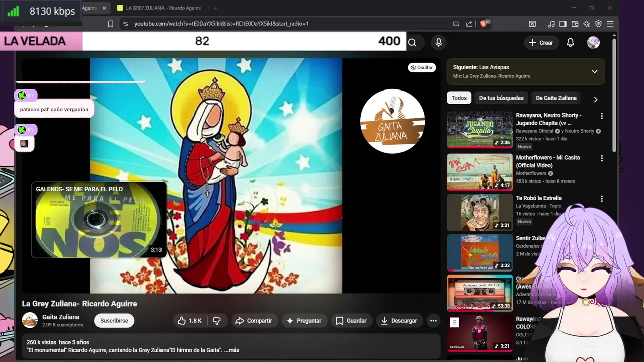Open the Gaita Zuliana circular logo overlay
The image size is (644, 362).
pos(392,121)
